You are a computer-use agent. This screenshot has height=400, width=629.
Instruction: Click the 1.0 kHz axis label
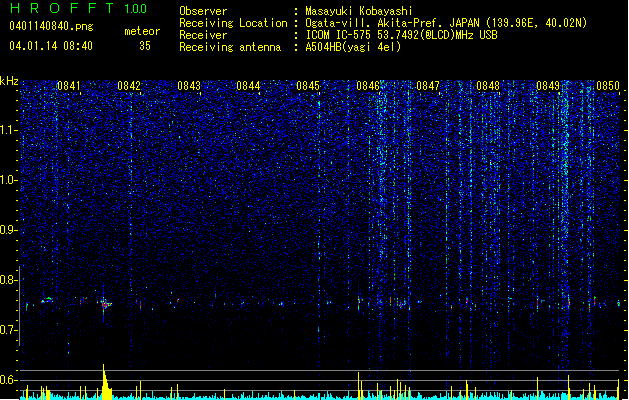coord(9,180)
